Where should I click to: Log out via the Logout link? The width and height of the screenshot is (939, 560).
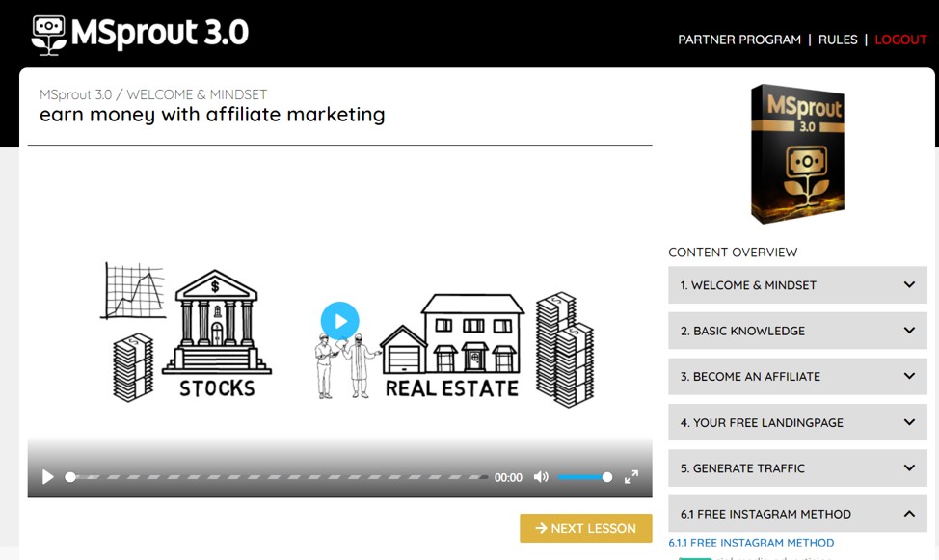(x=900, y=40)
